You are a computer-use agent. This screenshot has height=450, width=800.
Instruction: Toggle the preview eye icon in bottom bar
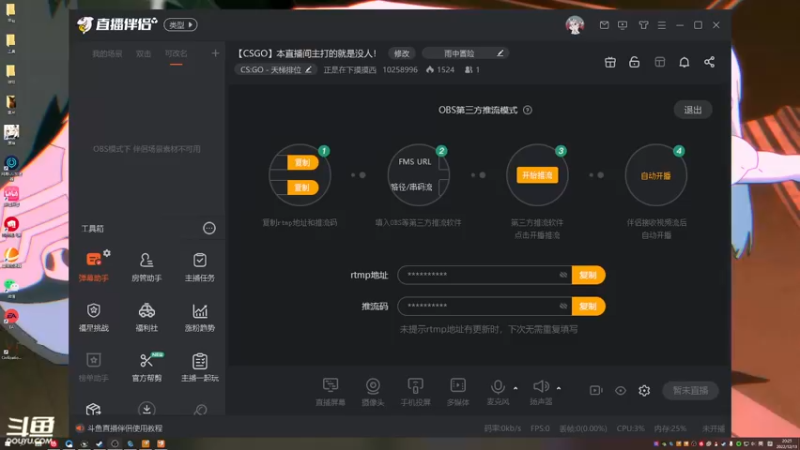(620, 390)
